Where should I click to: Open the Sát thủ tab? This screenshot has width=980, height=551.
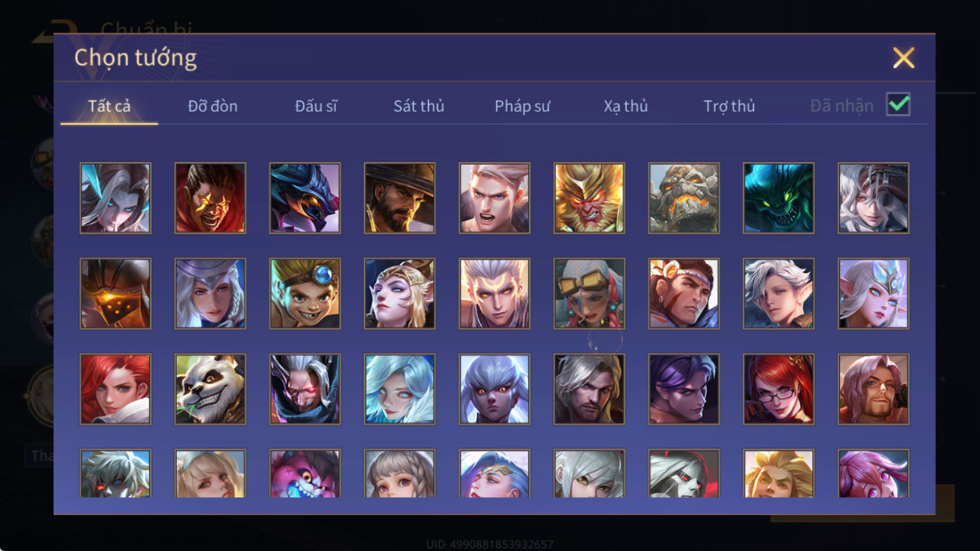tap(419, 106)
